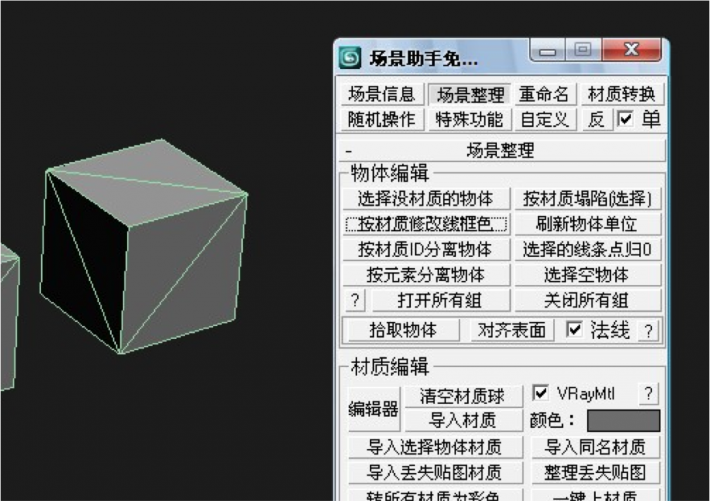Click the 反 button
The width and height of the screenshot is (710, 501).
click(x=596, y=120)
